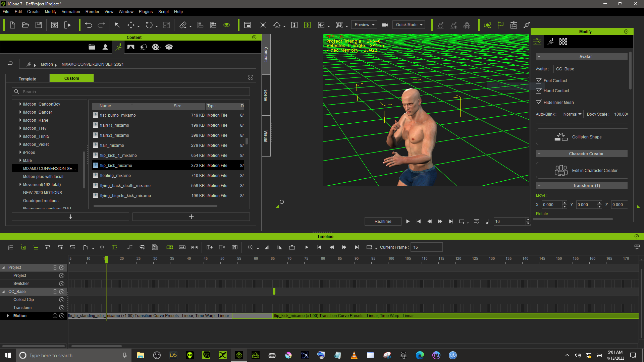Collapse the Avatar section

click(x=539, y=57)
